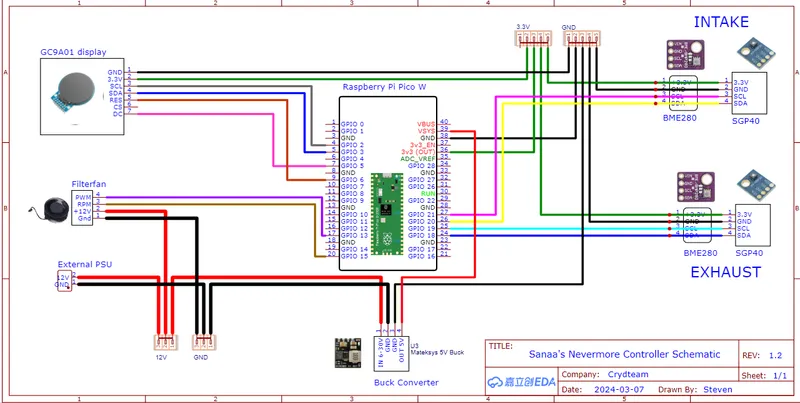The image size is (800, 403).
Task: Select the 3.3V connector header at top
Action: [532, 39]
